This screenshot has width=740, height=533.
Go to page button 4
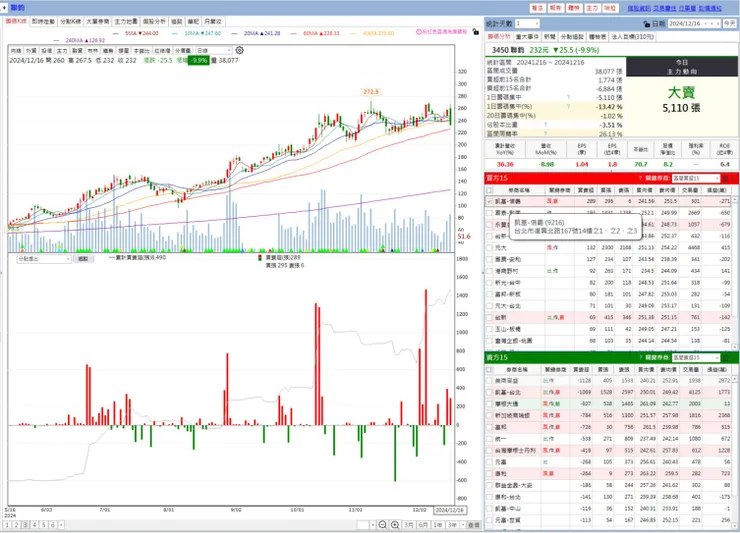tap(34, 525)
